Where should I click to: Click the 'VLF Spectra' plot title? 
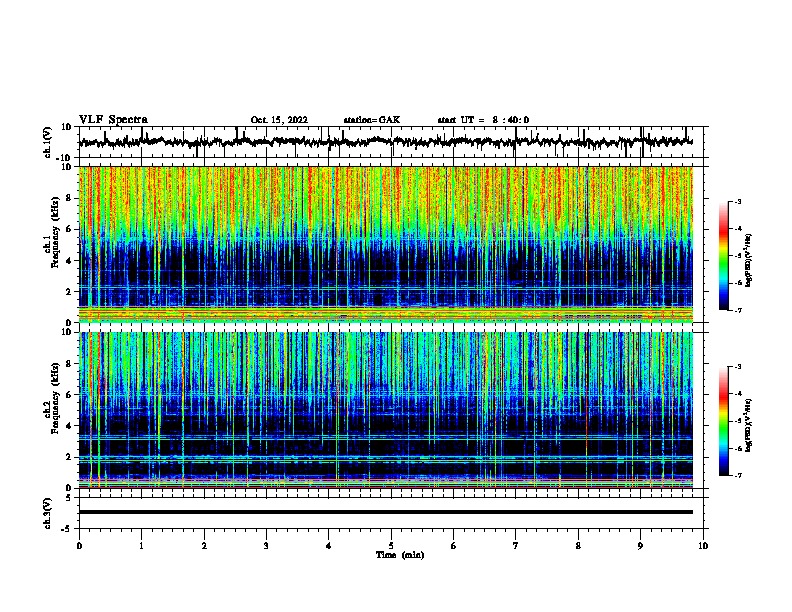click(113, 120)
